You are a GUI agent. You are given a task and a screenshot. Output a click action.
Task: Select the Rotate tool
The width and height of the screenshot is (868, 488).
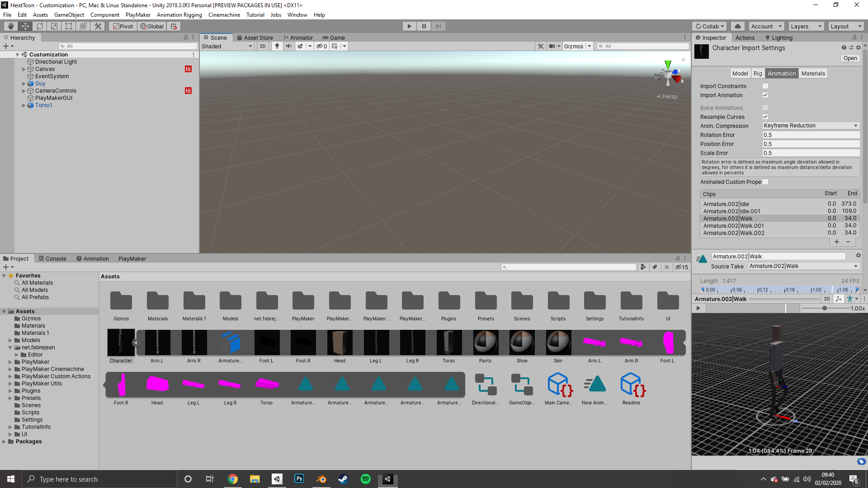click(x=40, y=26)
